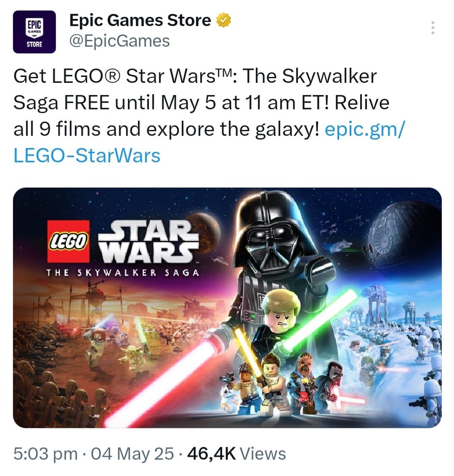Open the @EpicGames handle
454x476 pixels.
point(119,41)
